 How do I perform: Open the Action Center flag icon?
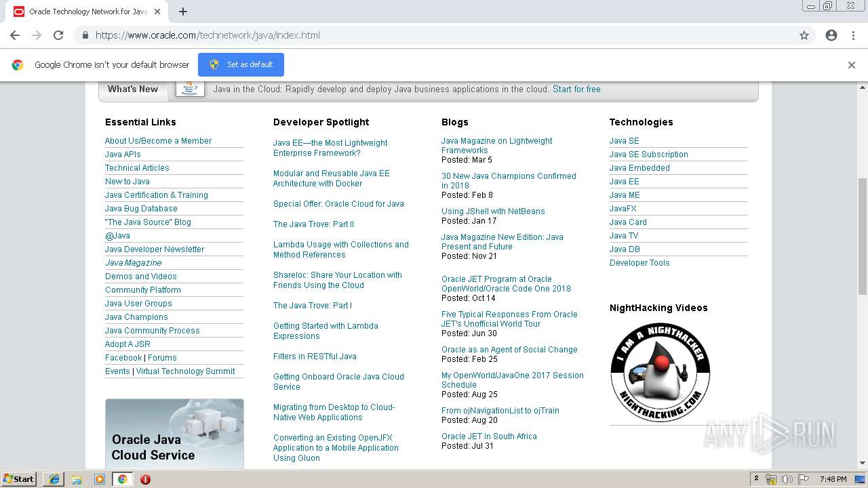[x=804, y=479]
